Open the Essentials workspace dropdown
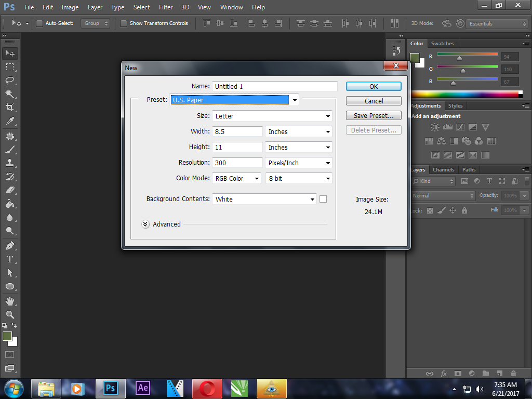This screenshot has width=532, height=399. pos(497,23)
